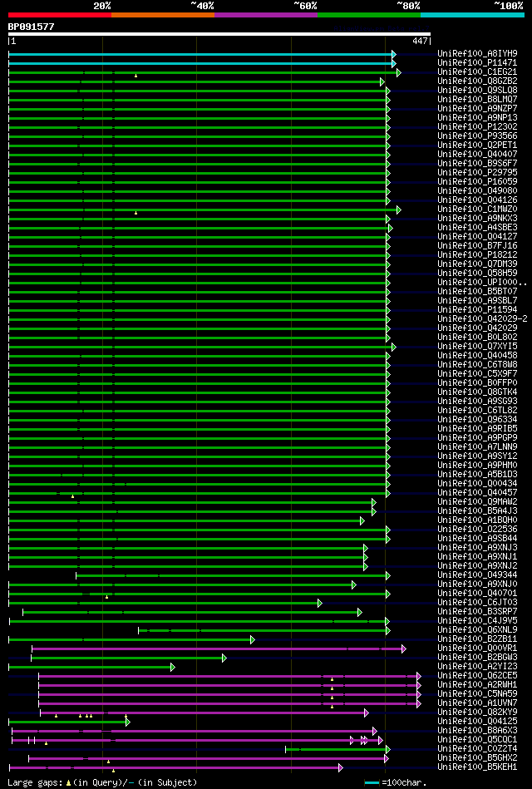The image size is (532, 789).
Task: Click the UniRef100_A9XNJ3 label
Action: [478, 548]
